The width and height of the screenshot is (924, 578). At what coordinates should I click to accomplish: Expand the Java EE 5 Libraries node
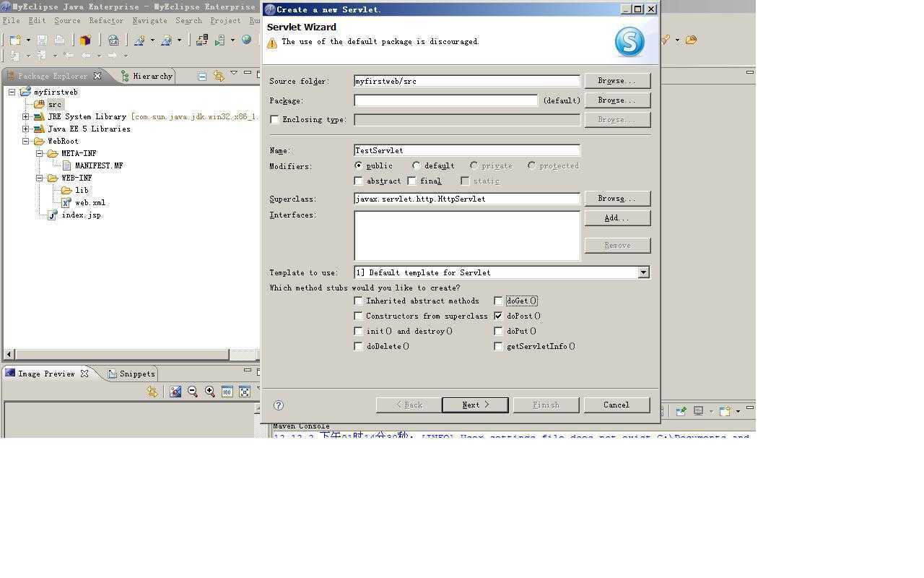[x=26, y=129]
